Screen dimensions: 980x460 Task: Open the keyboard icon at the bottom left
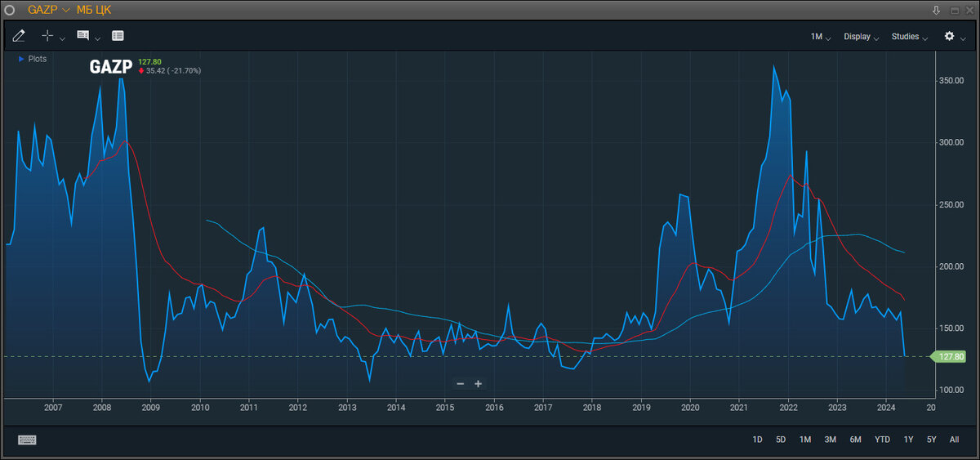click(27, 440)
